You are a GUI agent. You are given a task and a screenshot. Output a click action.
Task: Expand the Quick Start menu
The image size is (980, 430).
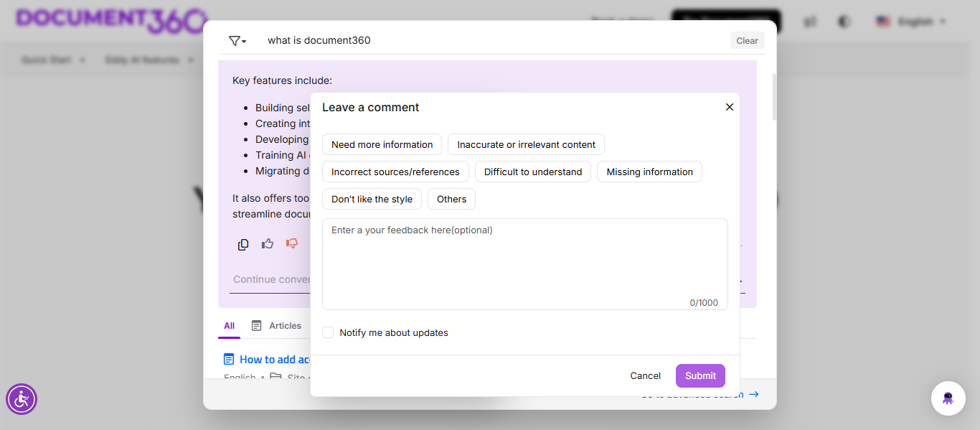point(53,60)
